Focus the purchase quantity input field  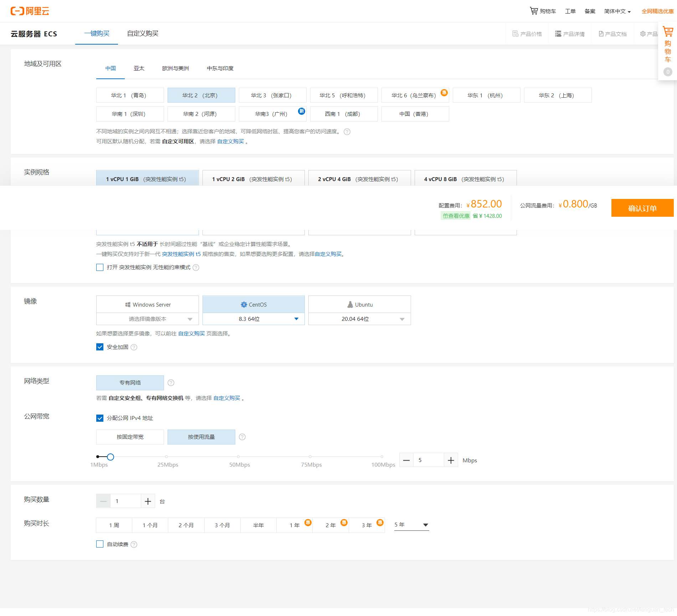pos(125,502)
